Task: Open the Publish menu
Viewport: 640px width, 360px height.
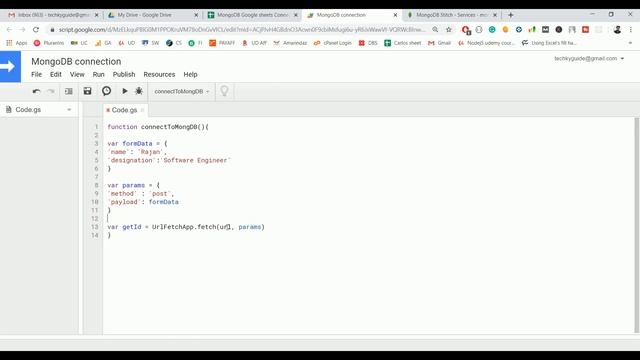Action: pyautogui.click(x=124, y=74)
